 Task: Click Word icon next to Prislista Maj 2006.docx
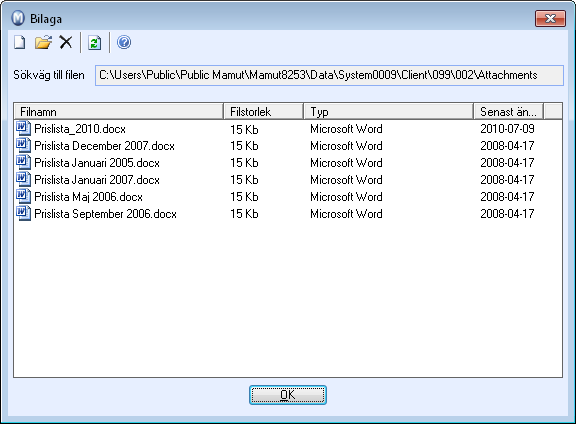24,197
